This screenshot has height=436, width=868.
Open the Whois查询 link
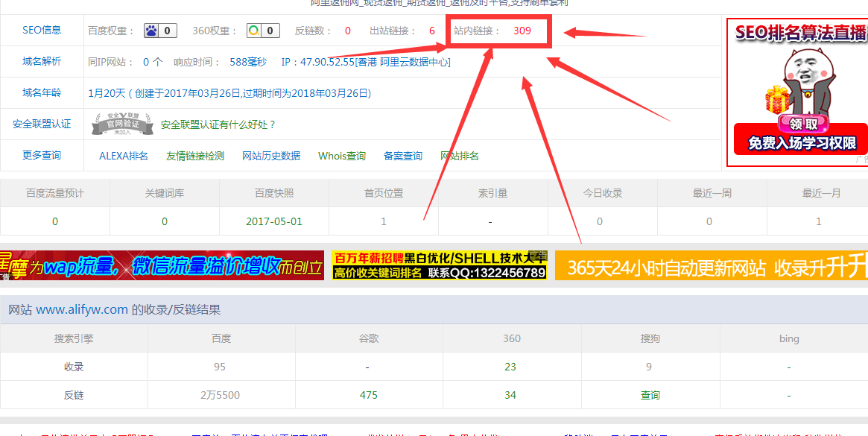[342, 156]
